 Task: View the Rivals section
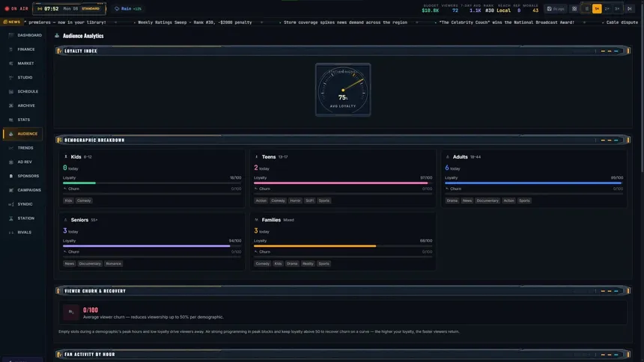(25, 233)
